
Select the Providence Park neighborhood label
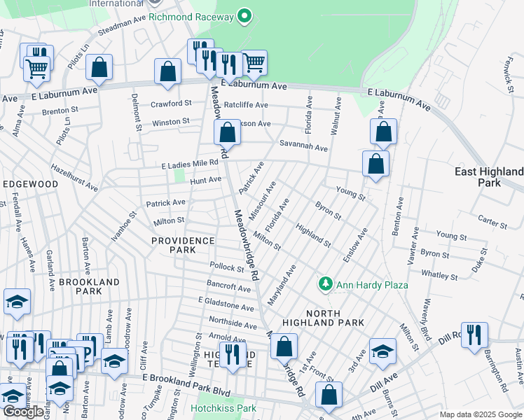point(183,245)
